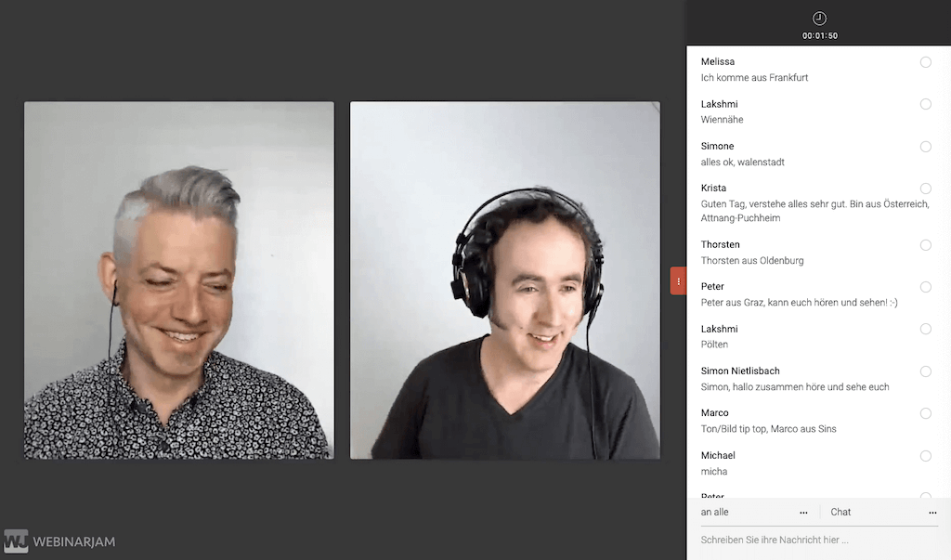Toggle the circle beside Simone's walenstadt message
951x560 pixels.
(925, 147)
